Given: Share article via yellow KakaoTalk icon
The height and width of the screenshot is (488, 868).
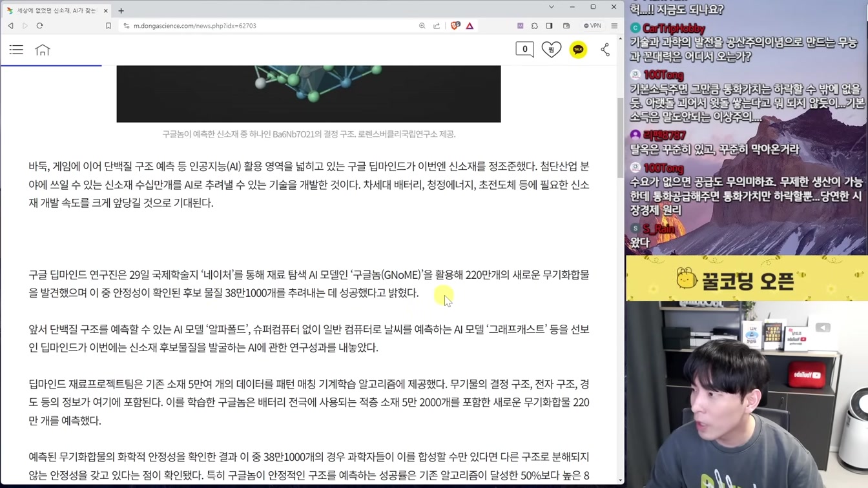Looking at the screenshot, I should pyautogui.click(x=578, y=49).
